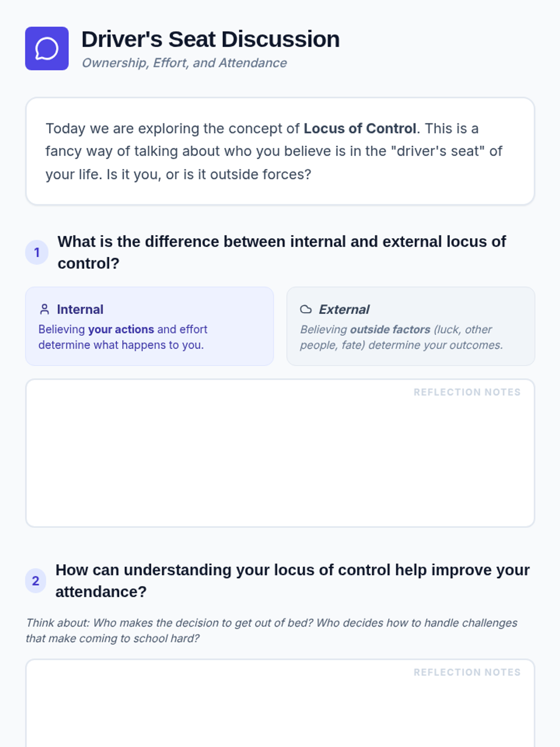560x747 pixels.
Task: Click the Ownership, Effort, and Attendance subtitle
Action: pyautogui.click(x=184, y=63)
